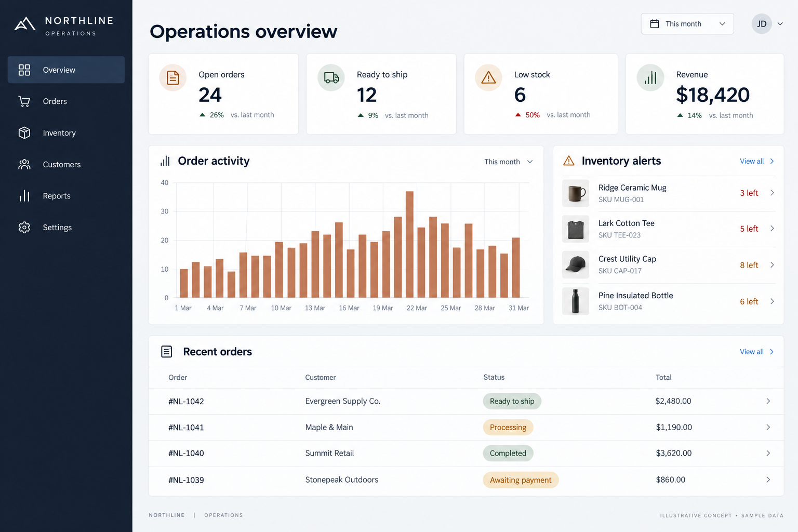Click the Open orders document icon

(173, 78)
